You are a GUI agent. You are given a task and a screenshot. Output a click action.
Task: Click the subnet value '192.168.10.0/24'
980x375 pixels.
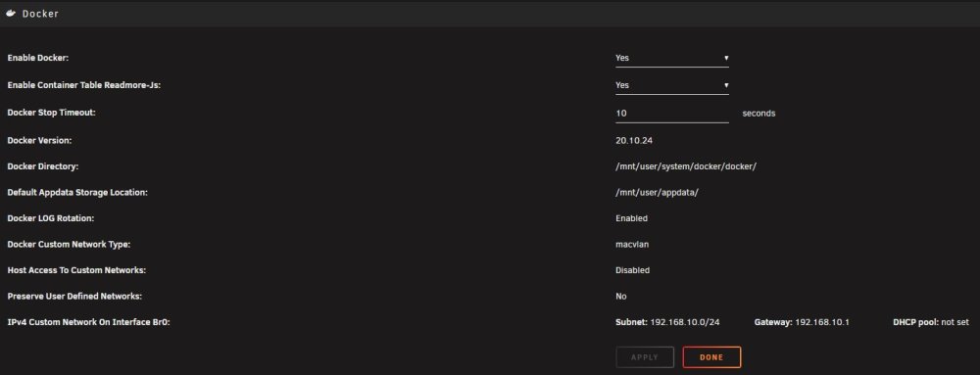[685, 322]
